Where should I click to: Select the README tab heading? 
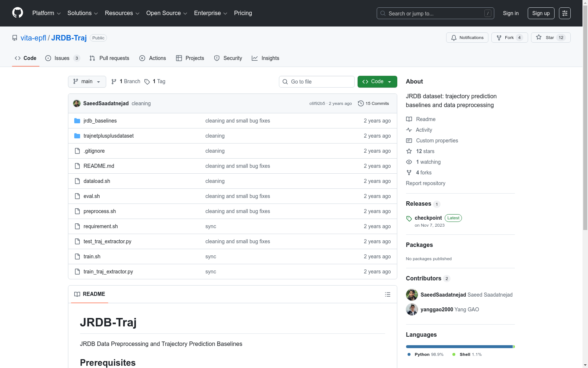[90, 294]
